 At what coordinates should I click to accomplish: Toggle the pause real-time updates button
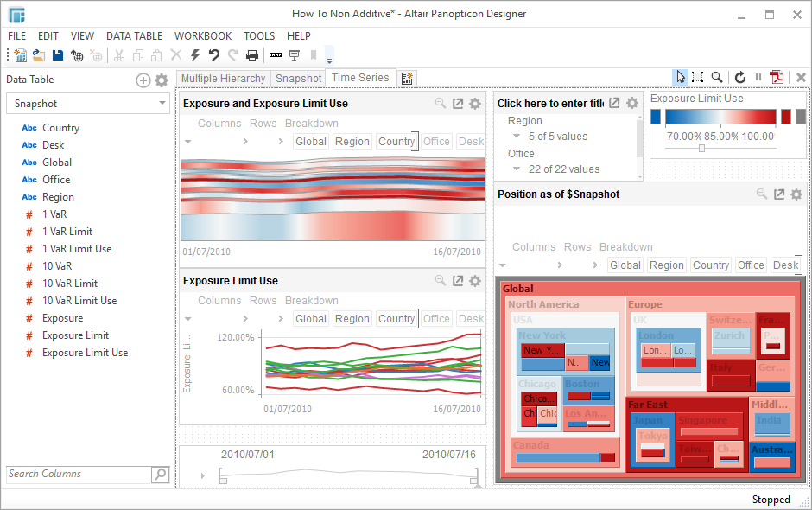(758, 78)
